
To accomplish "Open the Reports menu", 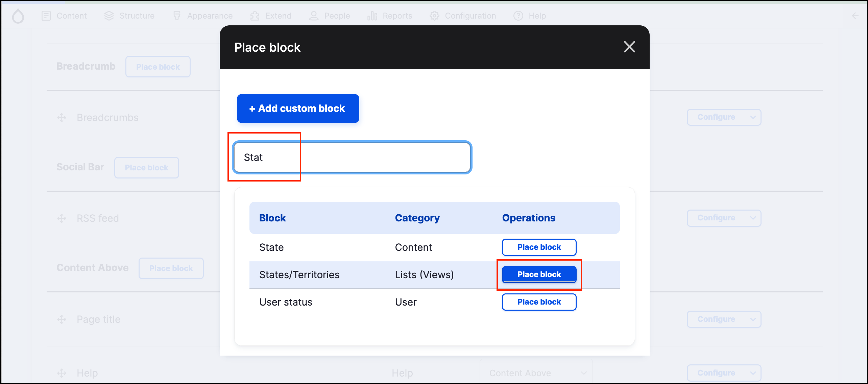I will point(390,16).
